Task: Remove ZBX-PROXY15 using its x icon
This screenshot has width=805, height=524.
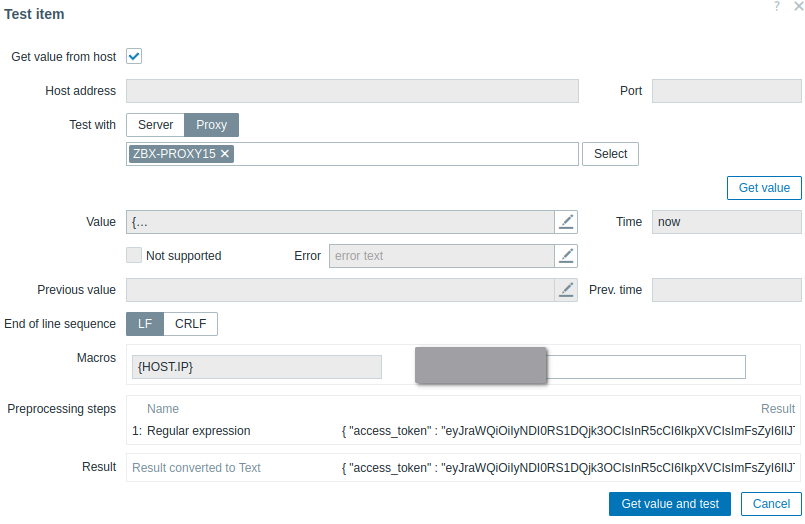Action: point(225,154)
